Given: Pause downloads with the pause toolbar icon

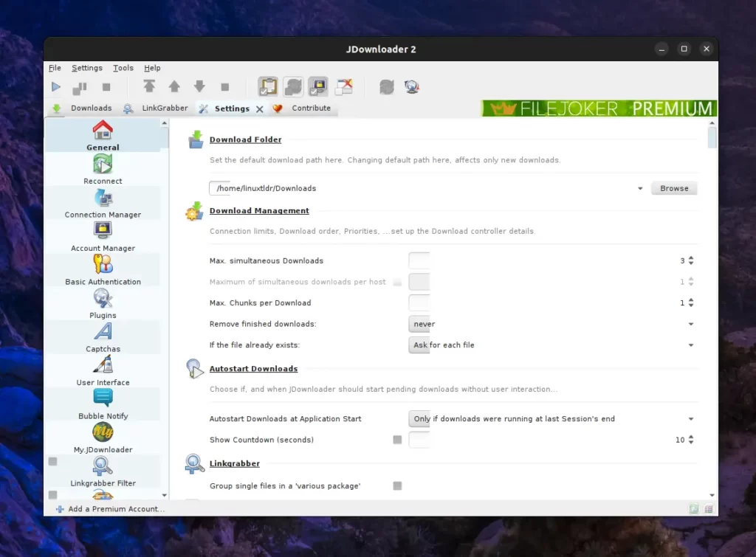Looking at the screenshot, I should click(80, 88).
